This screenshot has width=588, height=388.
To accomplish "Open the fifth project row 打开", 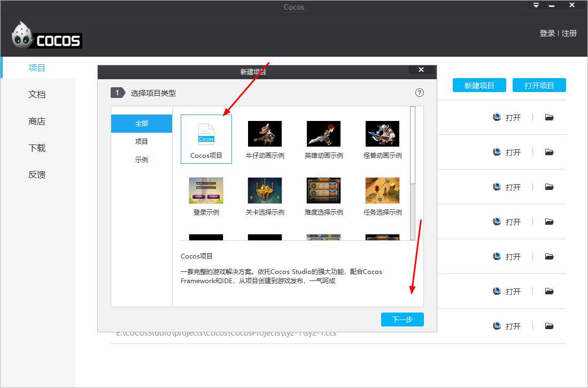I will coord(507,256).
